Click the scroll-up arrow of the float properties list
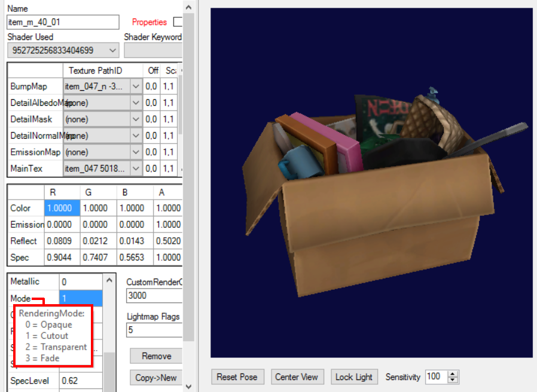 (109, 280)
